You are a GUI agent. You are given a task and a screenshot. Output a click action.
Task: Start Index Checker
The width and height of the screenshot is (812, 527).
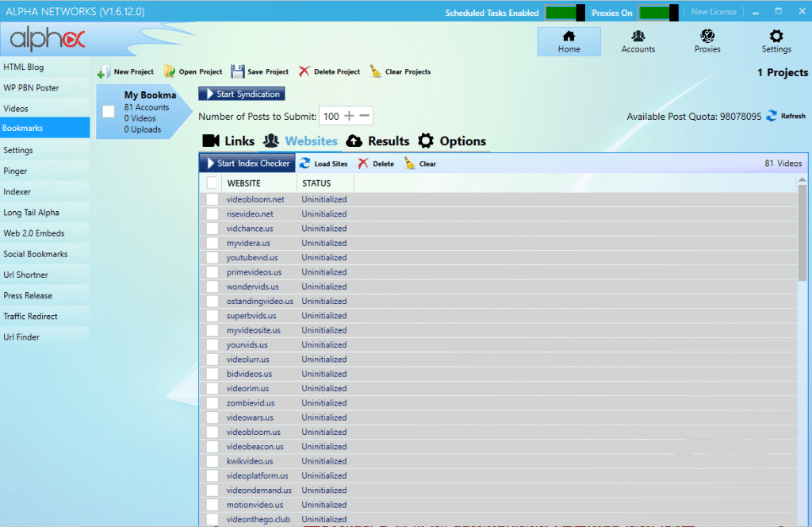click(x=247, y=163)
